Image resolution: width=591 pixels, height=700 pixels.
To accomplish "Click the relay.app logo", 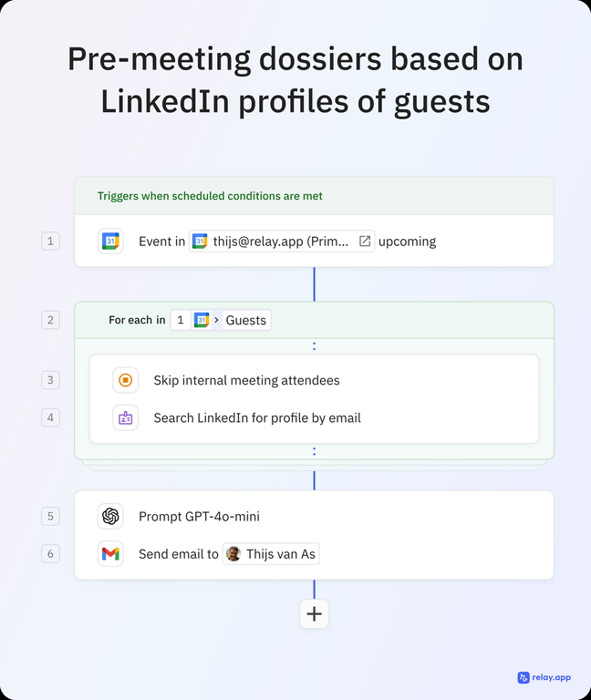I will (543, 677).
